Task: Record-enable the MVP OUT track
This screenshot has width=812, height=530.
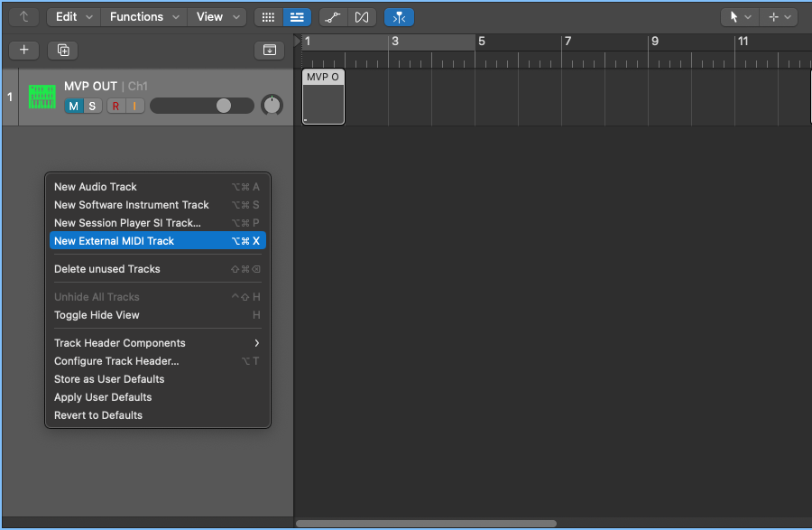Action: [x=115, y=107]
